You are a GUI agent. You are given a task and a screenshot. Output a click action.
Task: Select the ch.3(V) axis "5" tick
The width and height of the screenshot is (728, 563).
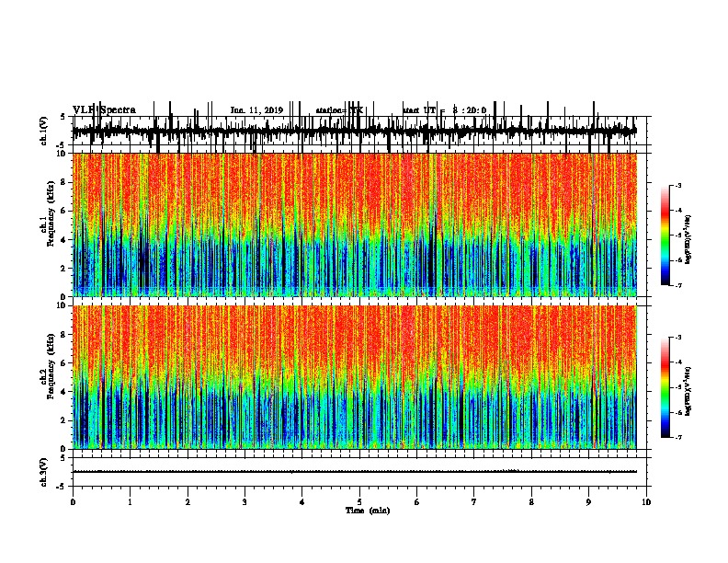click(64, 457)
